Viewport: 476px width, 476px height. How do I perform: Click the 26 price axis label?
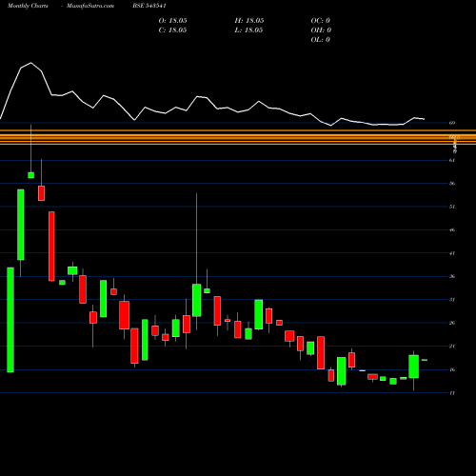point(452,323)
